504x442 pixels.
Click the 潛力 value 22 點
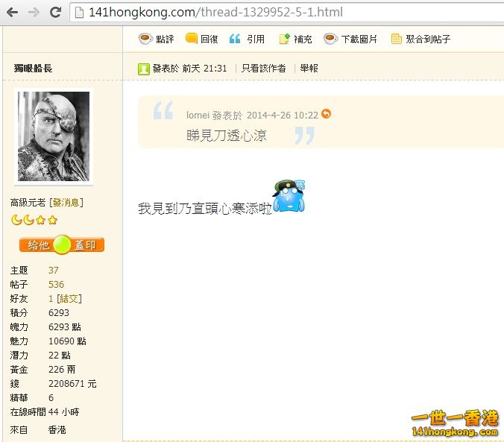(60, 356)
